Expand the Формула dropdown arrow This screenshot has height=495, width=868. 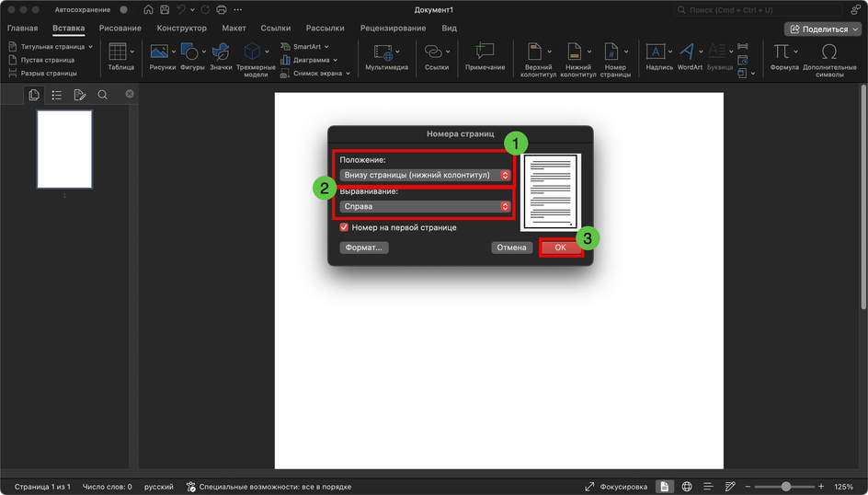[x=796, y=52]
